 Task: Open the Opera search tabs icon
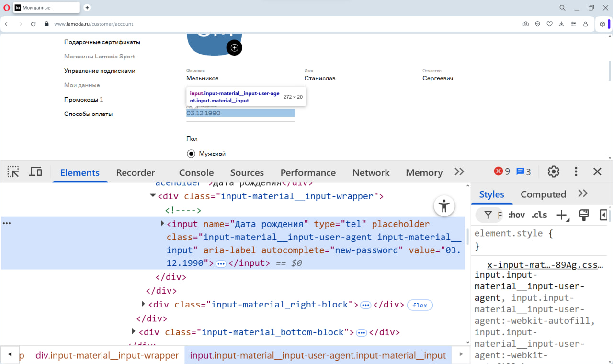click(x=563, y=8)
